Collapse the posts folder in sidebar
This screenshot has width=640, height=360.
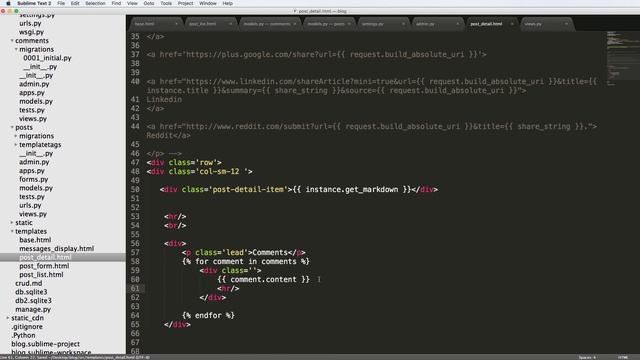pos(12,127)
